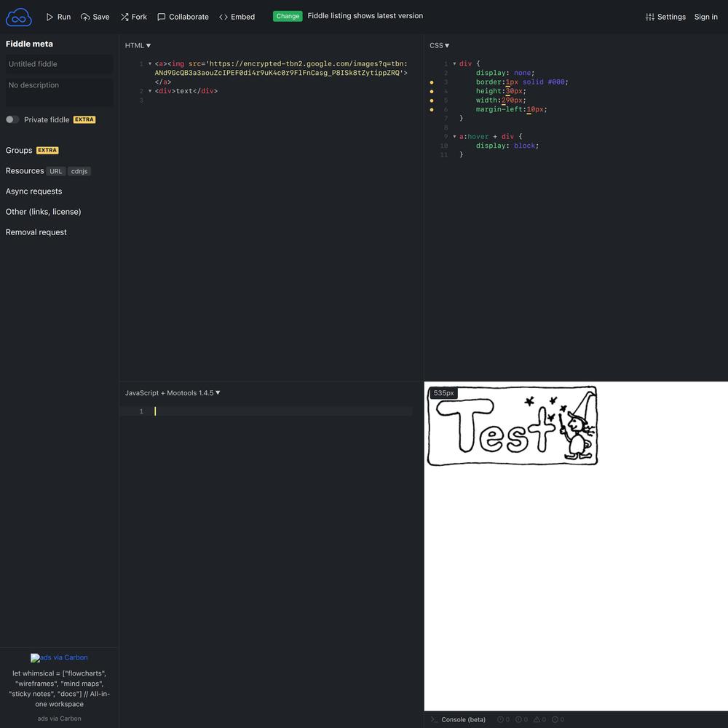The image size is (728, 728).
Task: Click the Fiddle meta heading
Action: pyautogui.click(x=29, y=44)
